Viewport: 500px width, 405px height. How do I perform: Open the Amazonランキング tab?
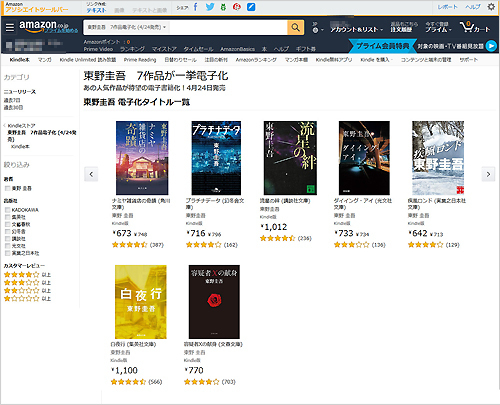pyautogui.click(x=256, y=60)
